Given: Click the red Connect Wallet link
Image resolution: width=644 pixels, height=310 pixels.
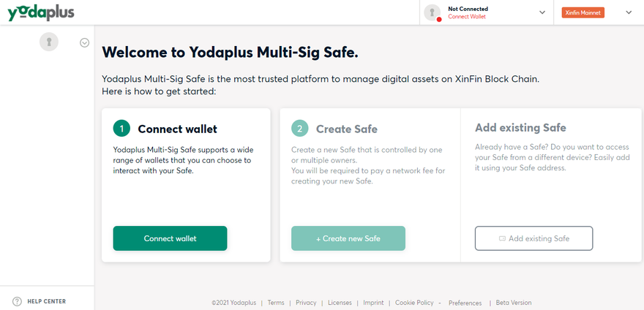Looking at the screenshot, I should tap(467, 16).
